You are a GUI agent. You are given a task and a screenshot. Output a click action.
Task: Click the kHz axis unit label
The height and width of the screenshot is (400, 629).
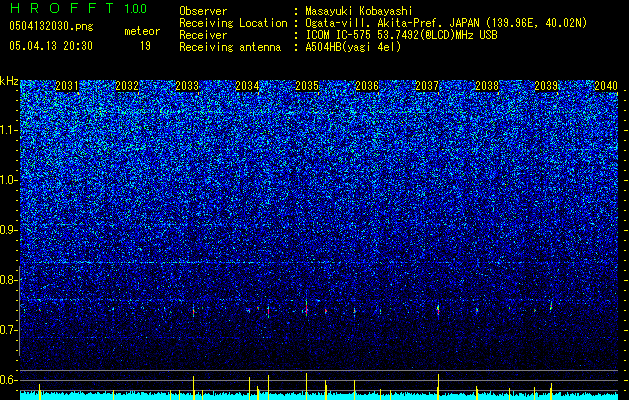click(9, 81)
